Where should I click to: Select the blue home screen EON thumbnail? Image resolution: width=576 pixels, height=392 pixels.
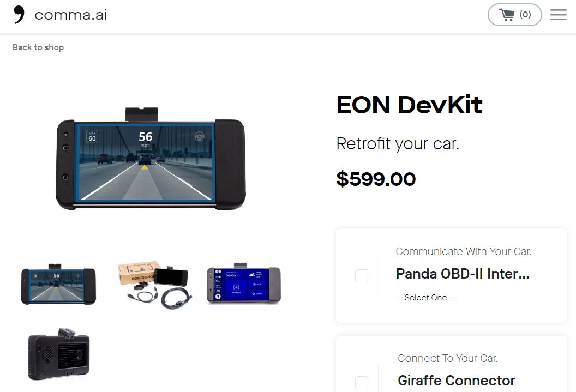244,283
